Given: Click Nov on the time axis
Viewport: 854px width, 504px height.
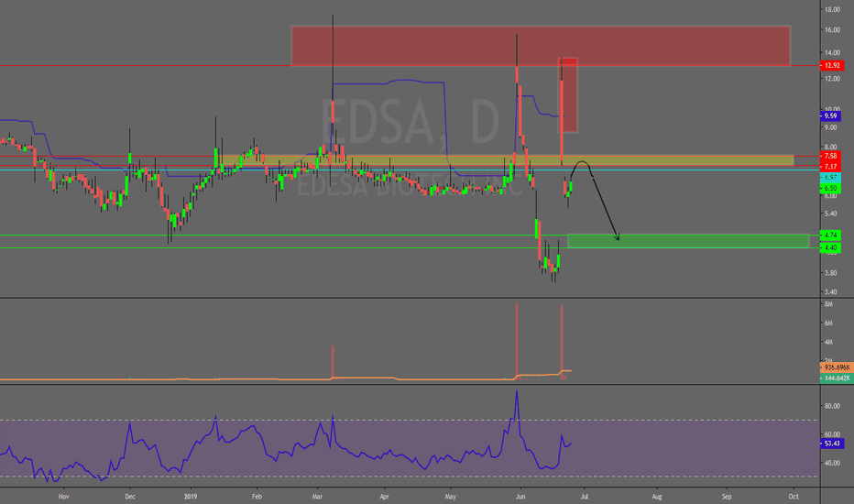Looking at the screenshot, I should coord(64,497).
